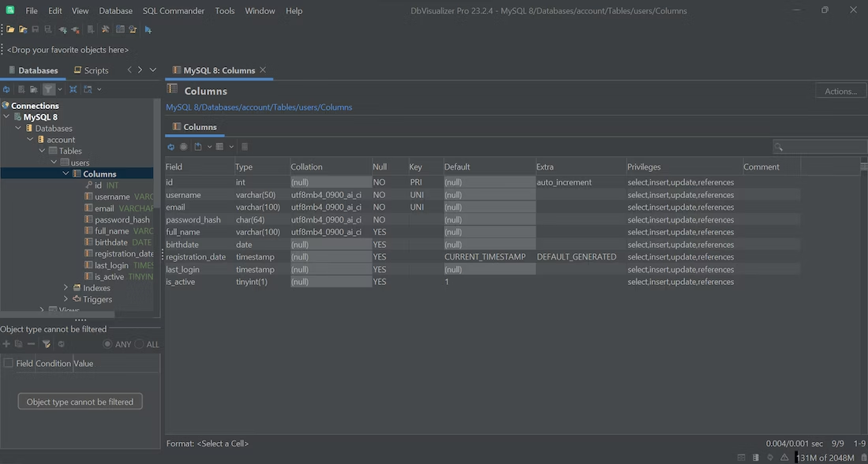Expand the Triggers node
Viewport: 868px width, 464px height.
pyautogui.click(x=65, y=299)
